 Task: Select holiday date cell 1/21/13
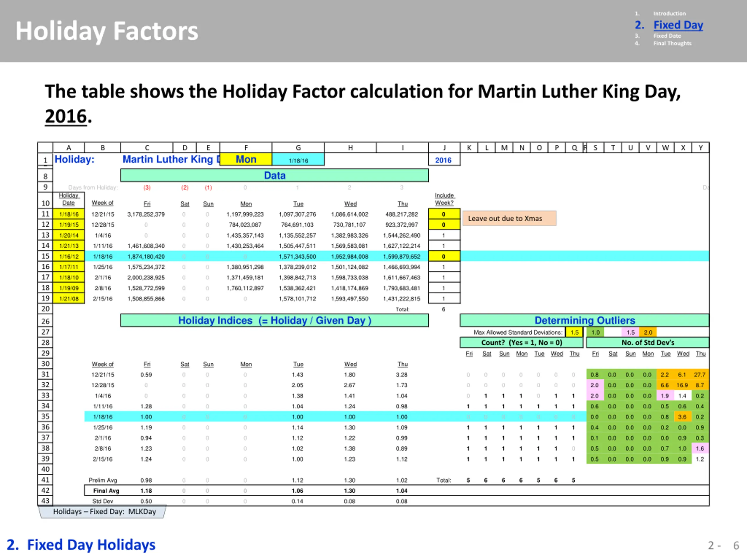[69, 246]
